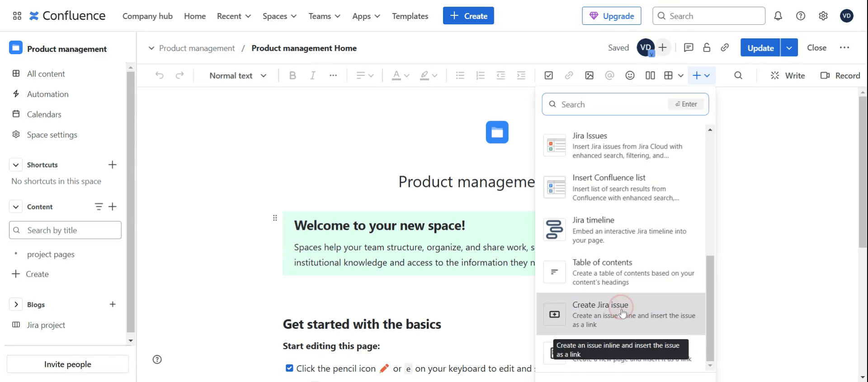Image resolution: width=868 pixels, height=382 pixels.
Task: Select Insert Confluence list option
Action: pos(621,187)
